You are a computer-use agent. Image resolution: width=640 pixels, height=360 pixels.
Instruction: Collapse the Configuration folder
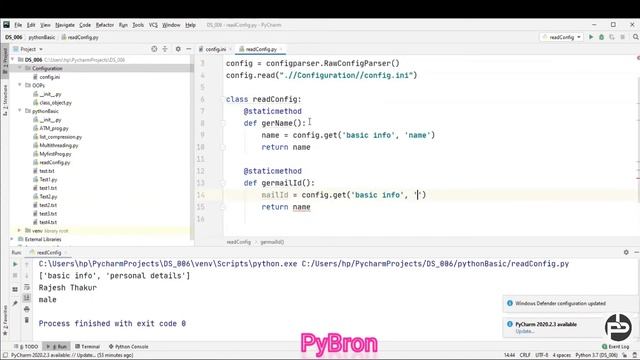click(x=20, y=68)
